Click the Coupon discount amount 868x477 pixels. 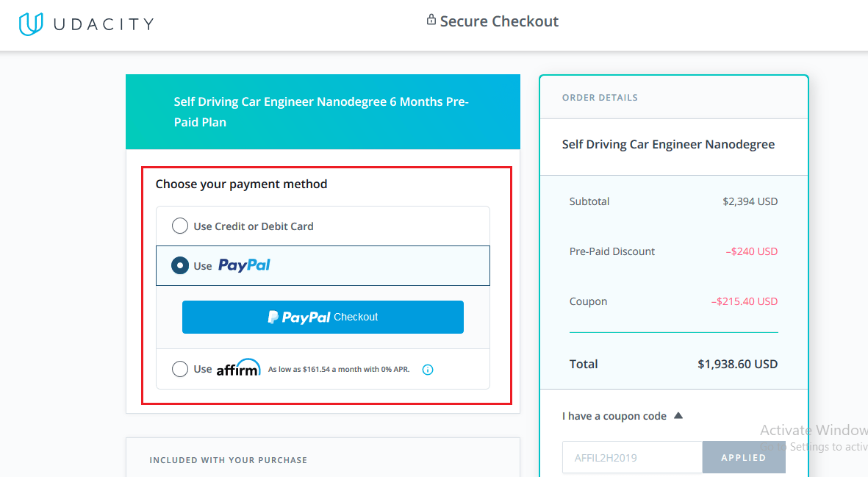pos(744,301)
